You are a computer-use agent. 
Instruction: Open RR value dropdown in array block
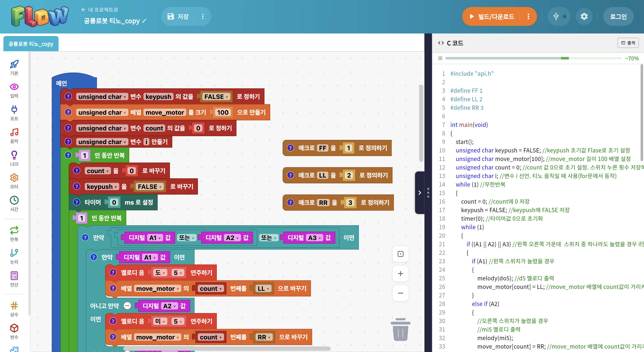pos(264,337)
